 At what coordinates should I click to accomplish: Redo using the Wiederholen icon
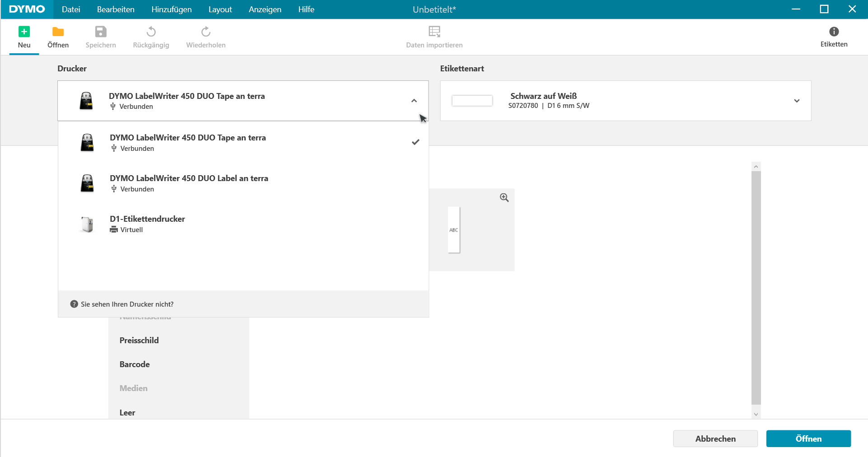pos(205,36)
